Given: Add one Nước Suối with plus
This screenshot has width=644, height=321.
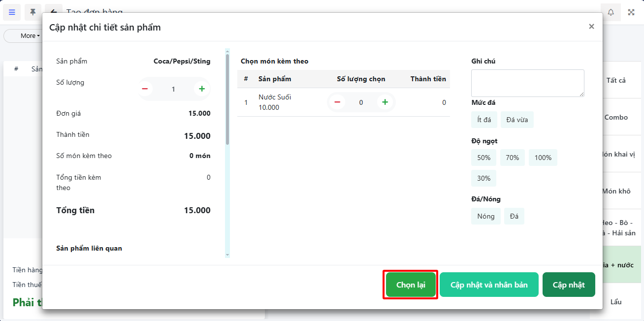Looking at the screenshot, I should pyautogui.click(x=385, y=102).
